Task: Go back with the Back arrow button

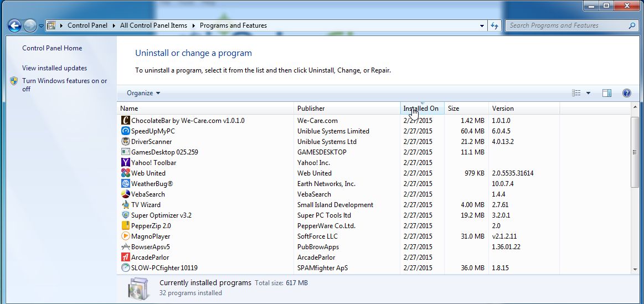Action: click(14, 26)
